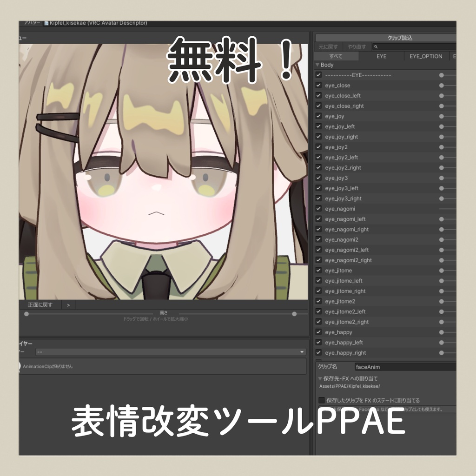Switch to the EYE_OPTION tab
476x476 pixels.
tap(426, 56)
